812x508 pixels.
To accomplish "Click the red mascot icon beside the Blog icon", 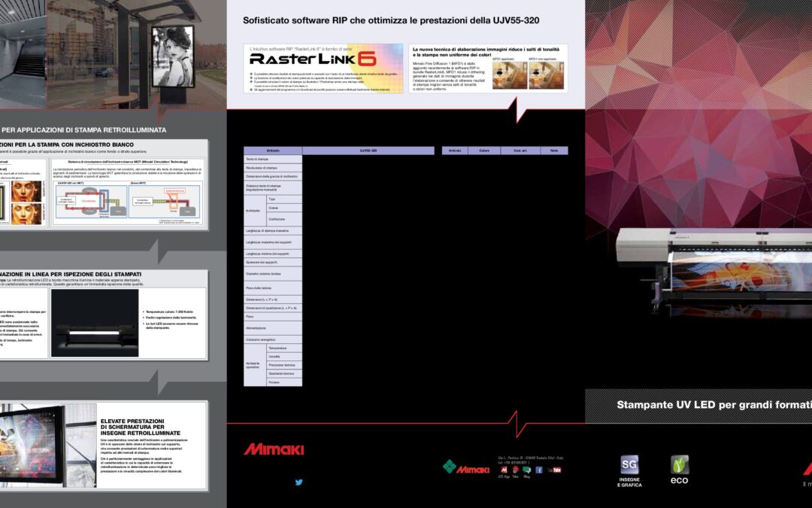I will (515, 470).
